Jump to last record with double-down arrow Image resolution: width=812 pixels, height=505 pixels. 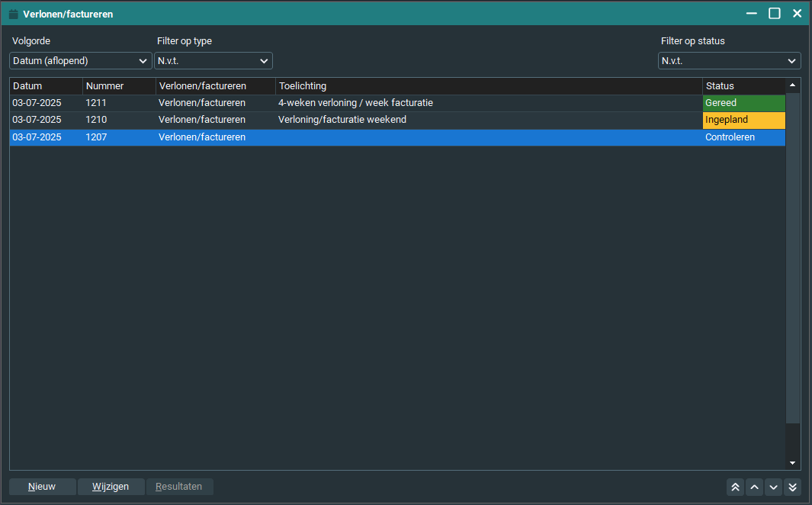point(792,487)
